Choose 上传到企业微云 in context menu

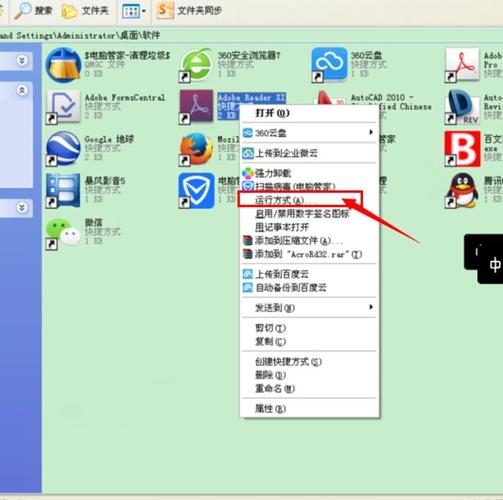[x=310, y=153]
